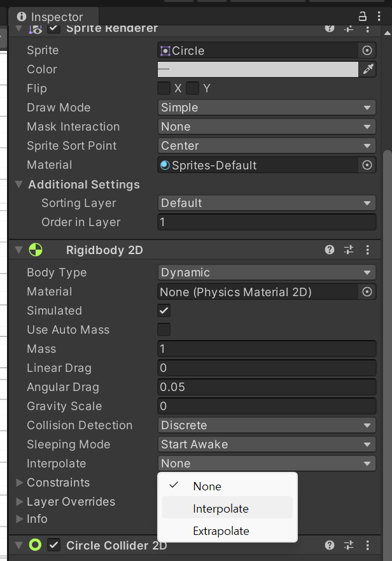Click the Inspector vertical scrollbar
The height and width of the screenshot is (561, 392).
[388, 355]
